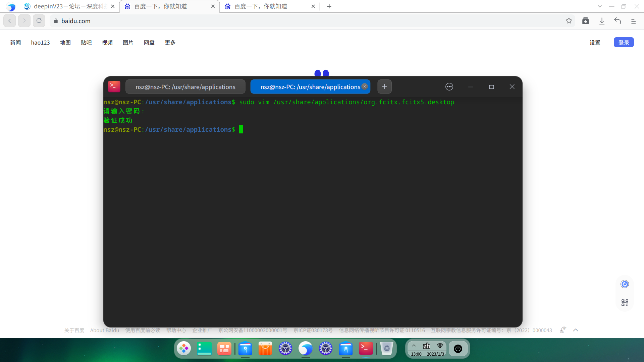Toggle the zh input method indicator
Screen dimensions: 644x362
tap(426, 346)
